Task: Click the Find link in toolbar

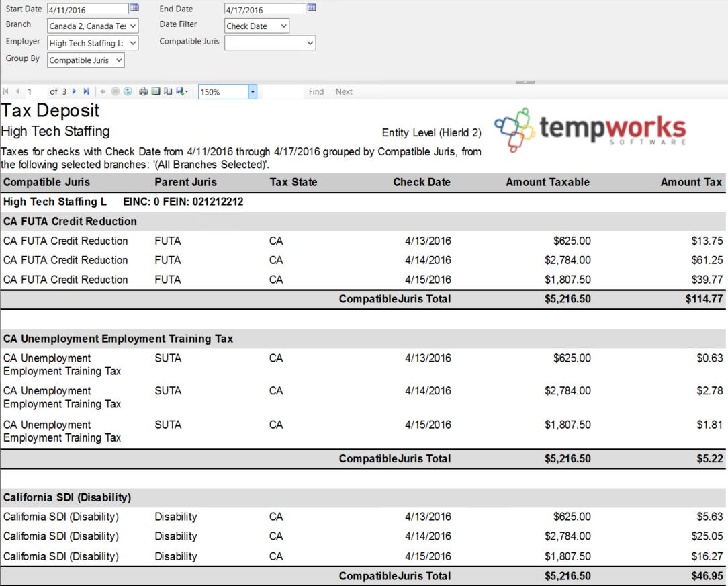Action: (x=316, y=91)
